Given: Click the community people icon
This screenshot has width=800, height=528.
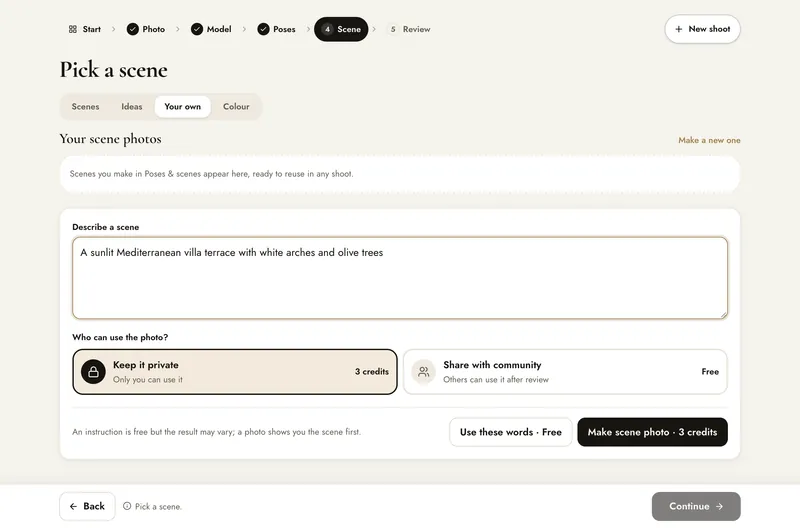Looking at the screenshot, I should click(x=423, y=372).
